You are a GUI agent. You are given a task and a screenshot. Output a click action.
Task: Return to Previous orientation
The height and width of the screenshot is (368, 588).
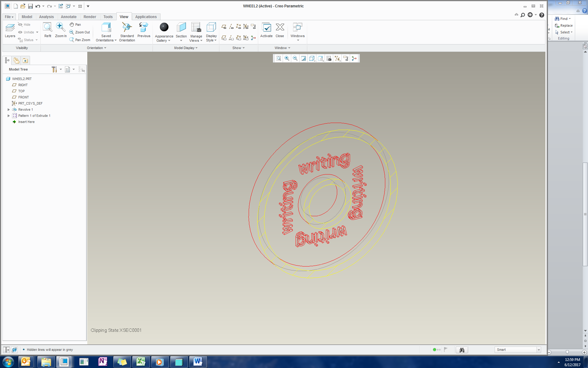(144, 30)
